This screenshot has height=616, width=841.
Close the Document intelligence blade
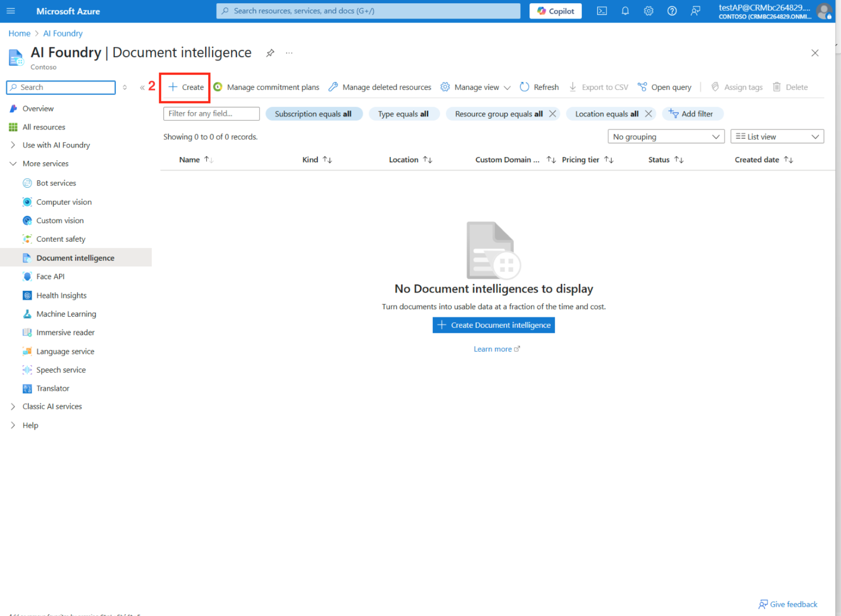tap(815, 53)
